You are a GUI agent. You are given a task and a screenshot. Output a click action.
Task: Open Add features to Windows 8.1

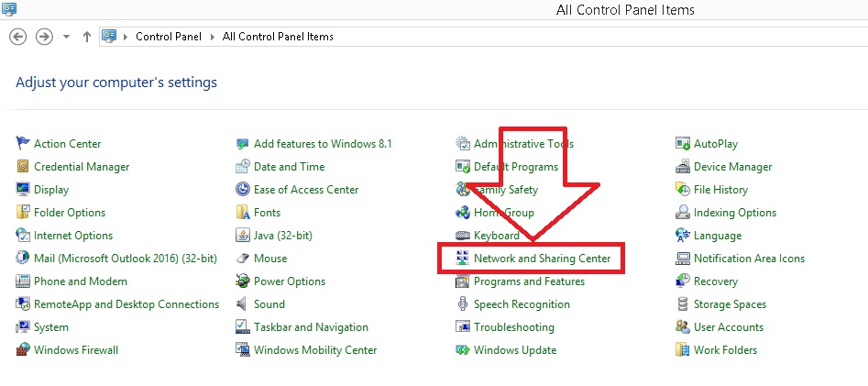pos(323,143)
